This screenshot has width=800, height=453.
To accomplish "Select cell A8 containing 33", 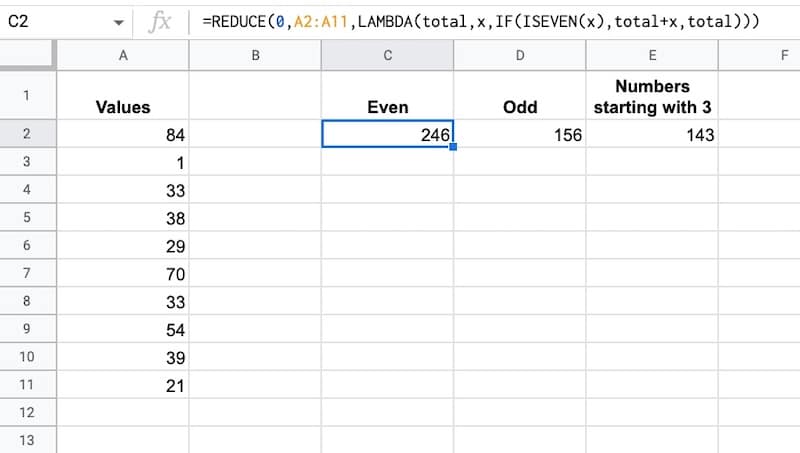I will pyautogui.click(x=123, y=300).
